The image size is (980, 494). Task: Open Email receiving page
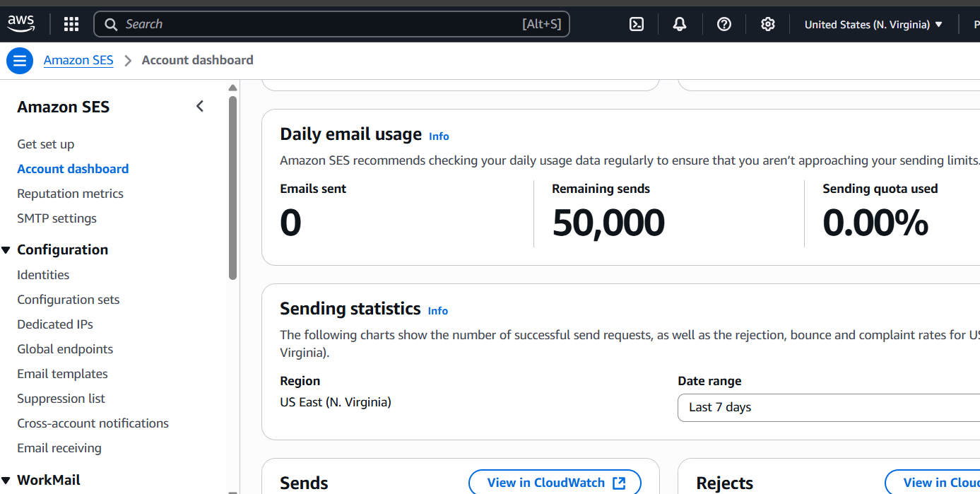pyautogui.click(x=59, y=448)
